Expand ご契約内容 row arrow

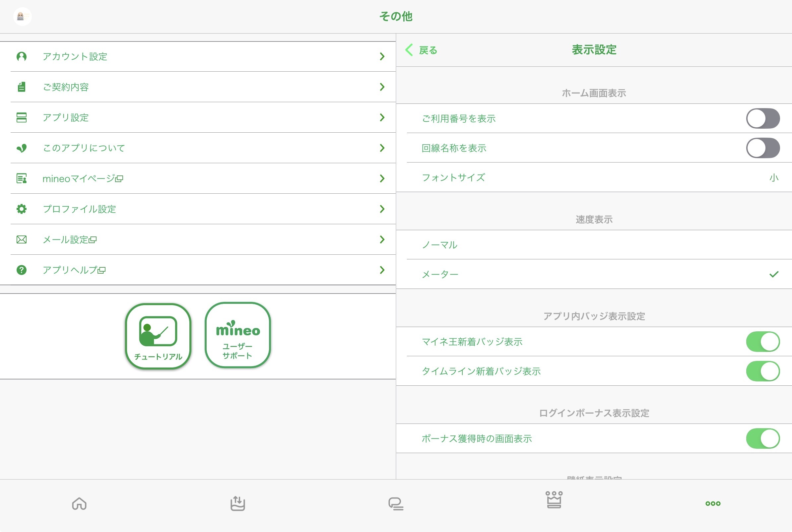pyautogui.click(x=382, y=87)
